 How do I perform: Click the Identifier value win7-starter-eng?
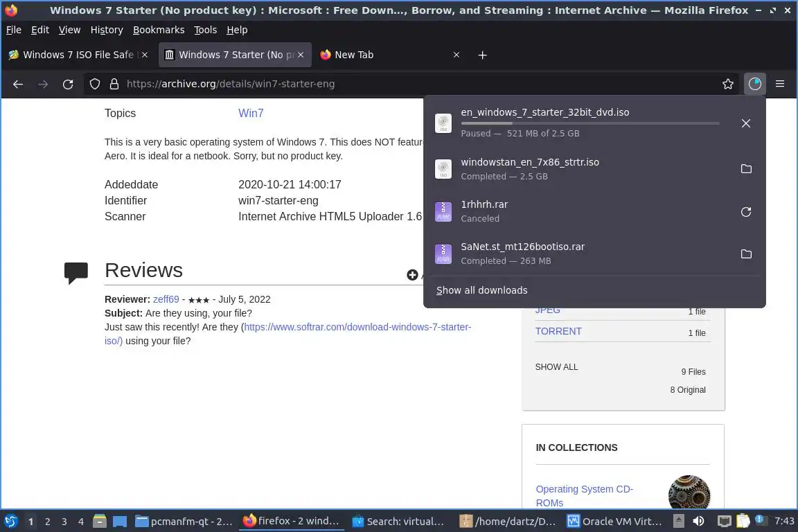coord(278,201)
